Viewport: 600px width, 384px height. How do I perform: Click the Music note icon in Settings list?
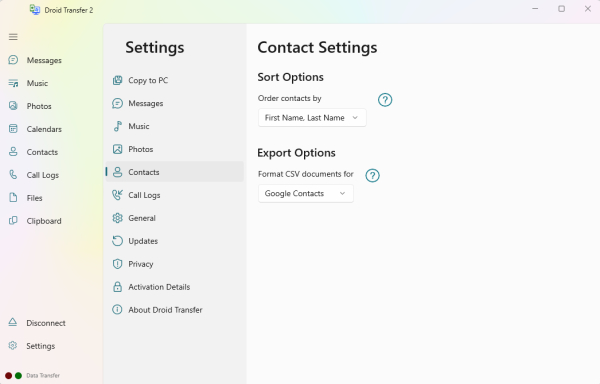click(117, 126)
